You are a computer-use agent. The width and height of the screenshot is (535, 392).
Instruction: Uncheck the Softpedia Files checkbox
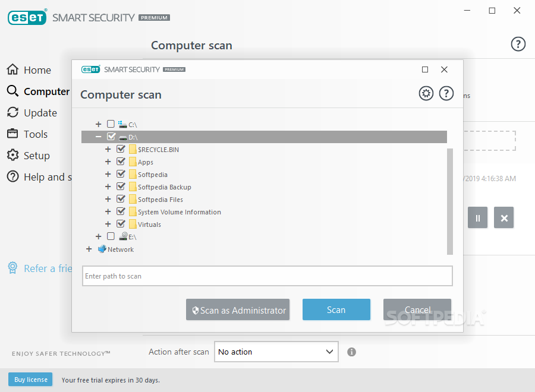click(121, 198)
